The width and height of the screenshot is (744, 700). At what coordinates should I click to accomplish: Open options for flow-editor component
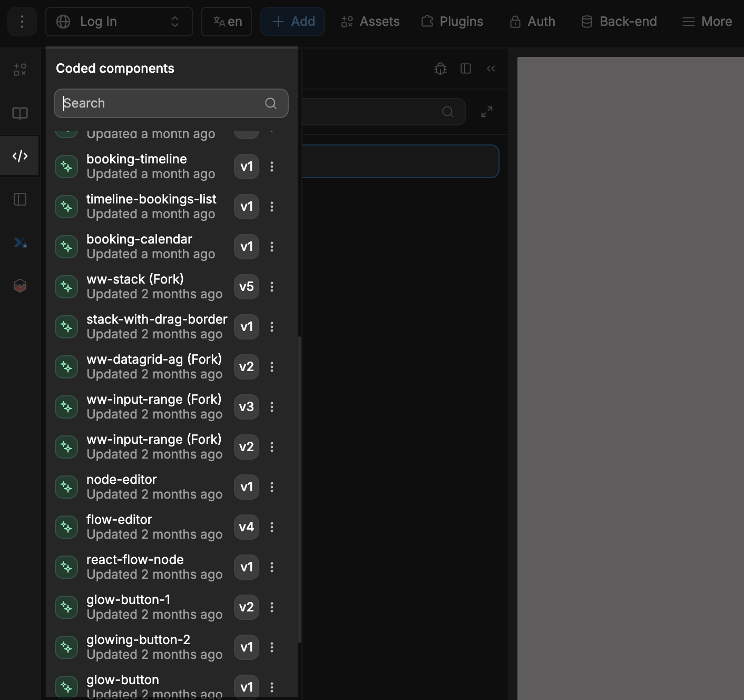coord(272,527)
